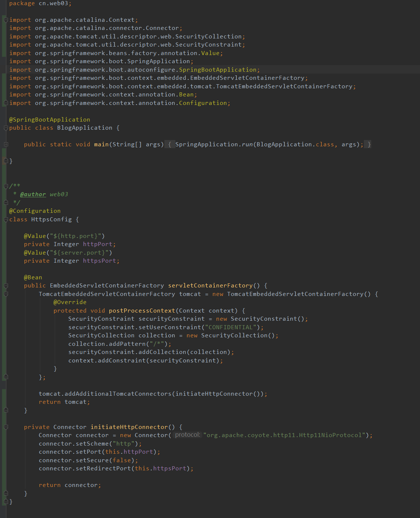
Task: Click 'package cn.web03;' declaration
Action: 40,3
